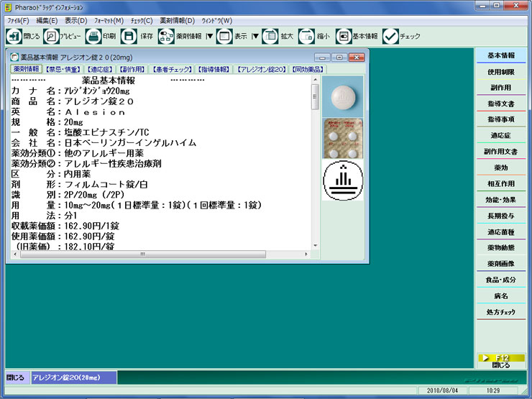Expand the 表示 dropdown arrow
This screenshot has height=399, width=532.
255,36
